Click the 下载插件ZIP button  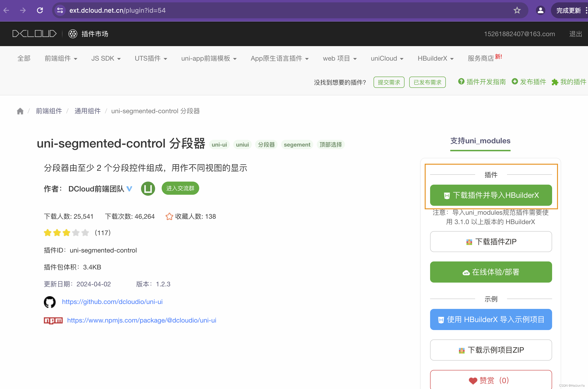pos(491,242)
